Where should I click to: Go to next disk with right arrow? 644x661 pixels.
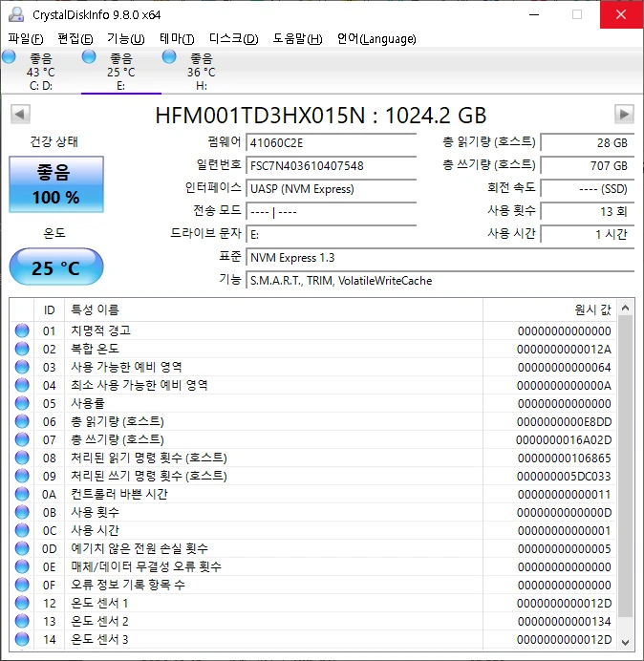coord(624,114)
